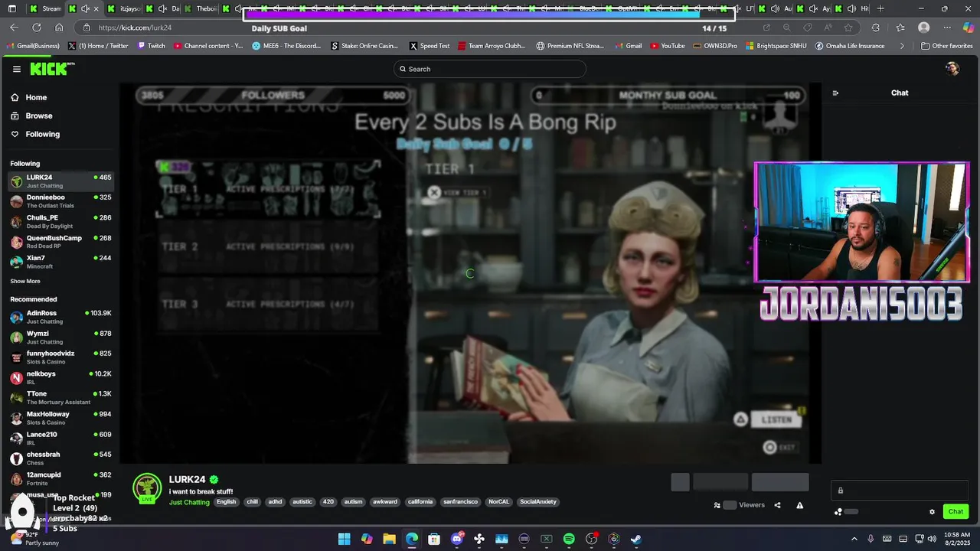The width and height of the screenshot is (980, 551).
Task: Show hidden system tray icons
Action: point(854,539)
